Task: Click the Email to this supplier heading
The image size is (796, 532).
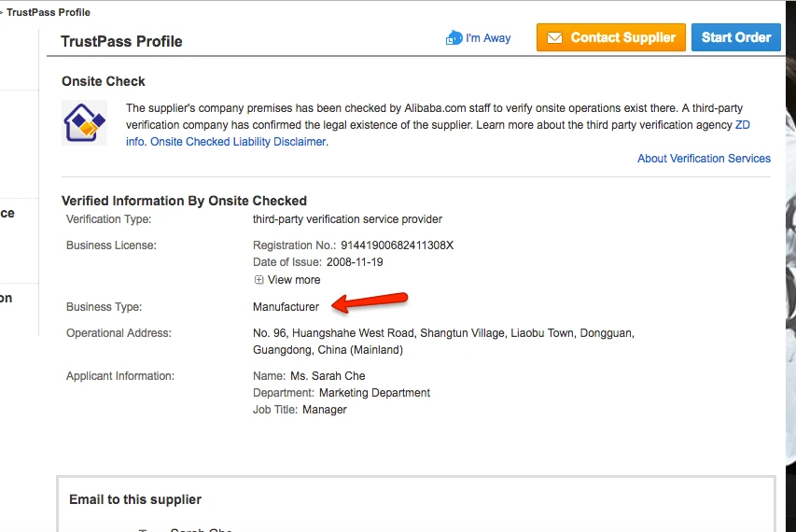Action: [x=135, y=499]
